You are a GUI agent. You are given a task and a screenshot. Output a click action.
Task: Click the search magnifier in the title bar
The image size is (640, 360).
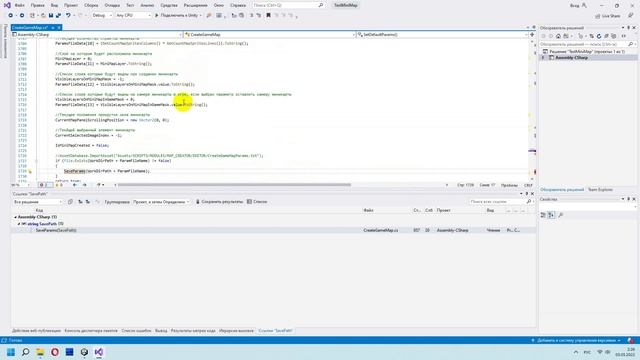[321, 5]
